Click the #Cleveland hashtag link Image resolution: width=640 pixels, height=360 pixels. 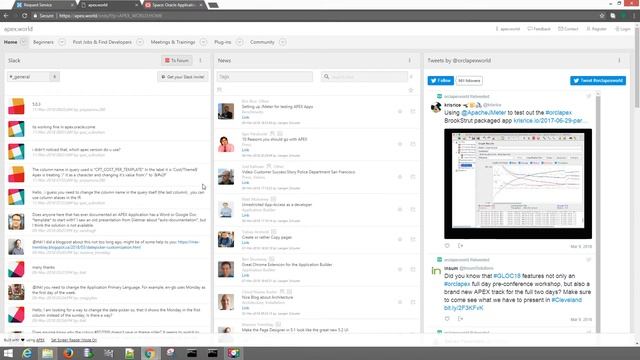pos(567,300)
